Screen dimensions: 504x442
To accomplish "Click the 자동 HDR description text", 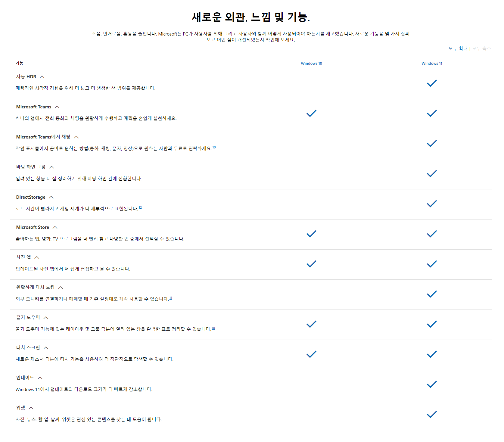I will click(x=86, y=88).
